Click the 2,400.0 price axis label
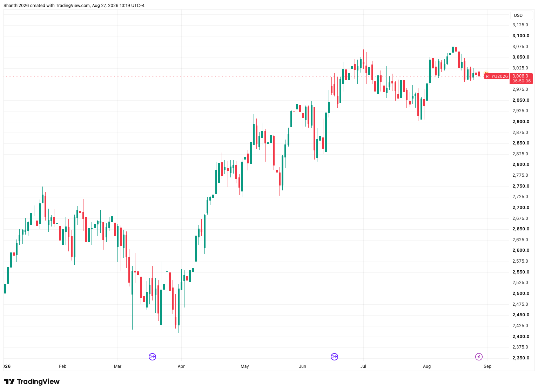Image resolution: width=538 pixels, height=392 pixels. pos(521,337)
